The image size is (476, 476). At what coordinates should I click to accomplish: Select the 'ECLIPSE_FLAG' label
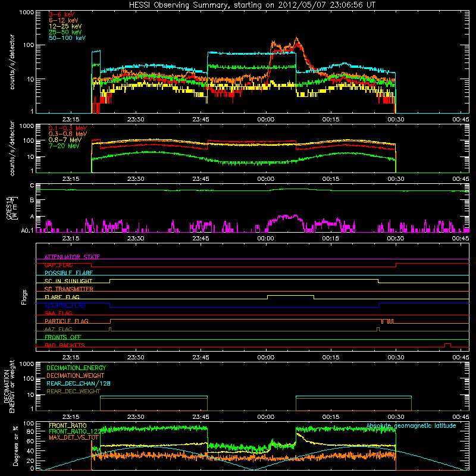(x=65, y=305)
